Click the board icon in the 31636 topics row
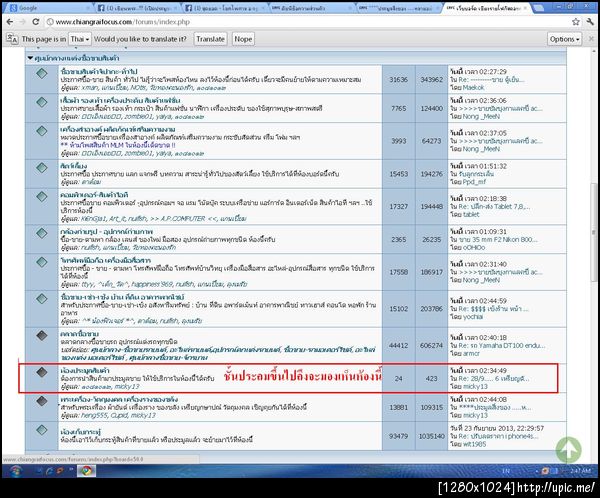 click(x=42, y=73)
